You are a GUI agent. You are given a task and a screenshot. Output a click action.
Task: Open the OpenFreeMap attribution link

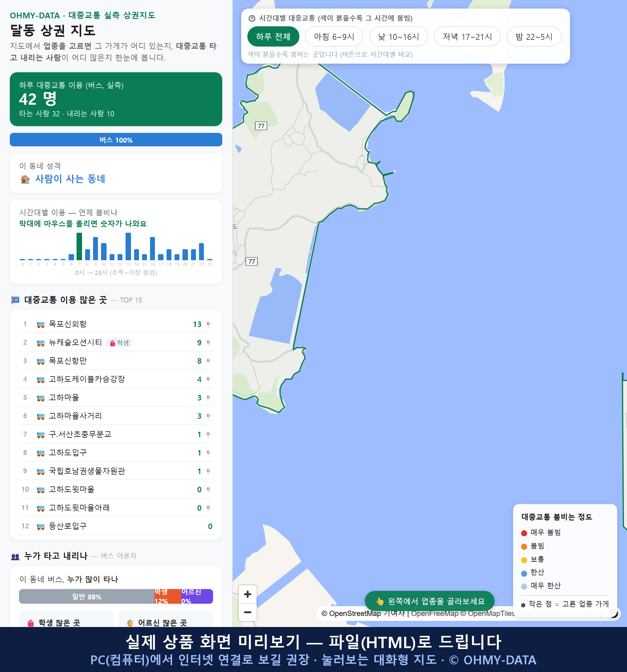tap(435, 613)
